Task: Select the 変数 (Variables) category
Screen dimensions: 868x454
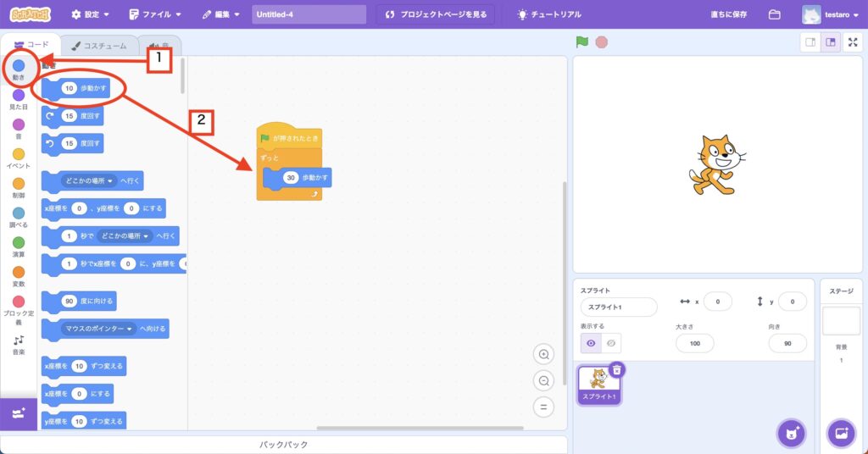Action: 19,276
